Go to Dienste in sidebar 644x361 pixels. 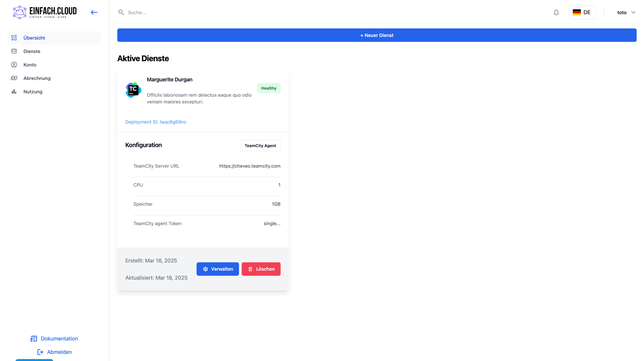pyautogui.click(x=32, y=51)
